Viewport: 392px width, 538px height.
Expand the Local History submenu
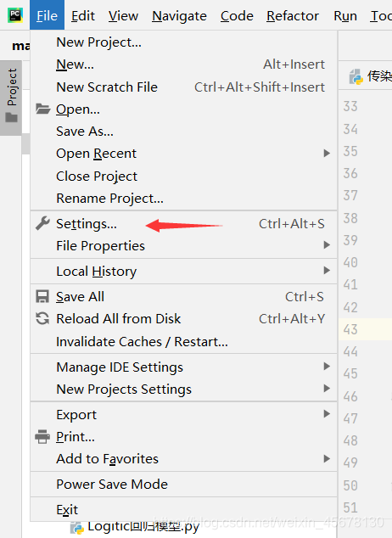pos(184,271)
